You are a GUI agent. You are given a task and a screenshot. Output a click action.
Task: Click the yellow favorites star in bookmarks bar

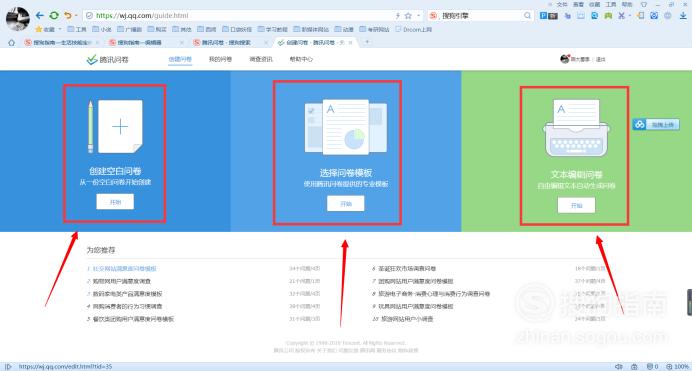pos(38,29)
